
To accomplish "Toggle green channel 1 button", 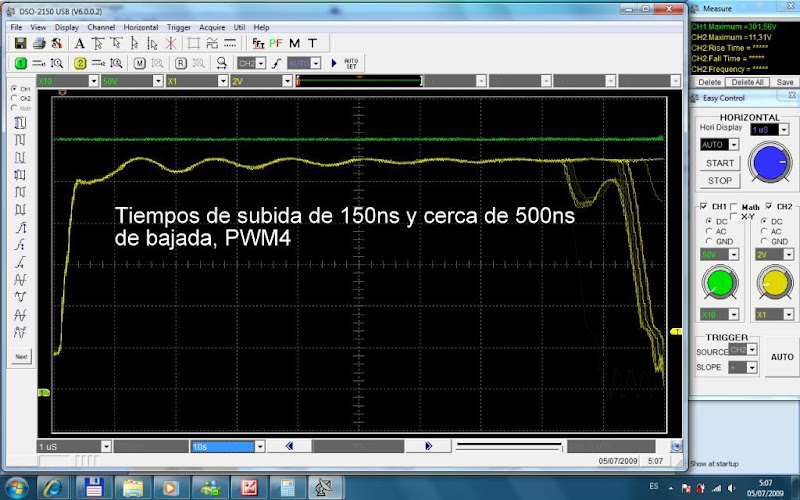I will (20, 63).
